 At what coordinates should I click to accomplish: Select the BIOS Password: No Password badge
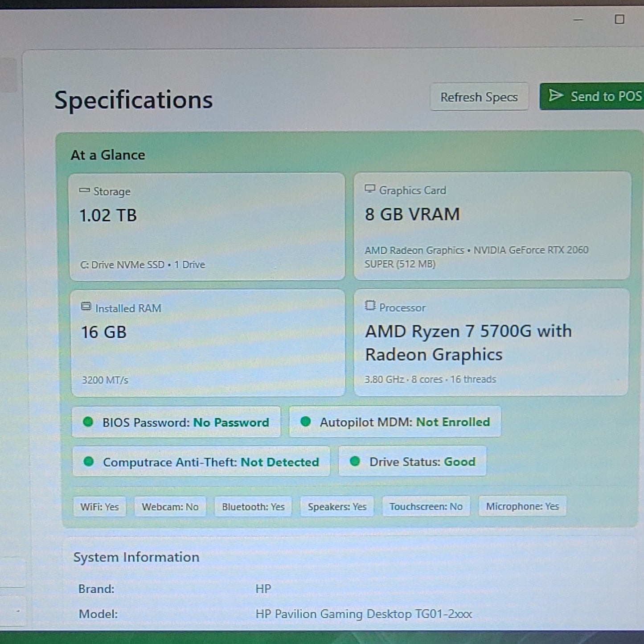click(176, 422)
